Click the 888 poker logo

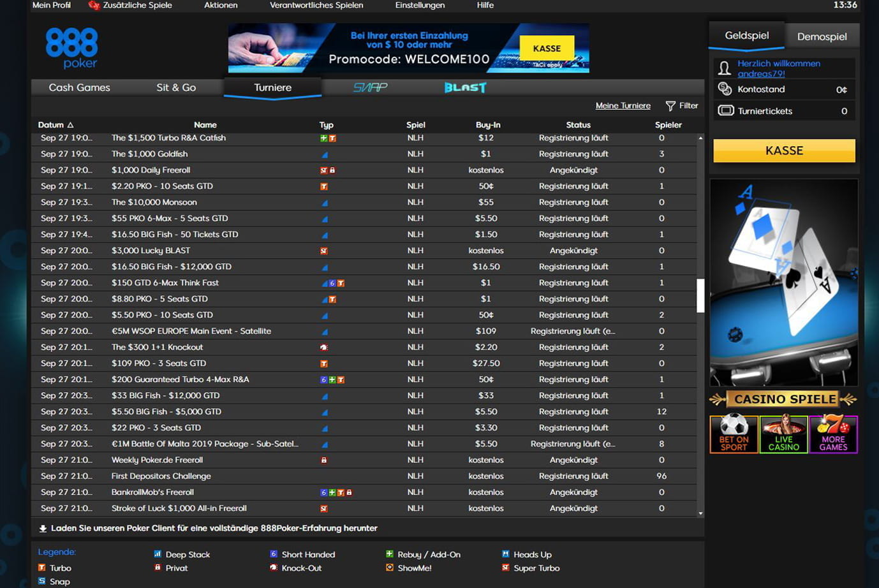coord(71,48)
